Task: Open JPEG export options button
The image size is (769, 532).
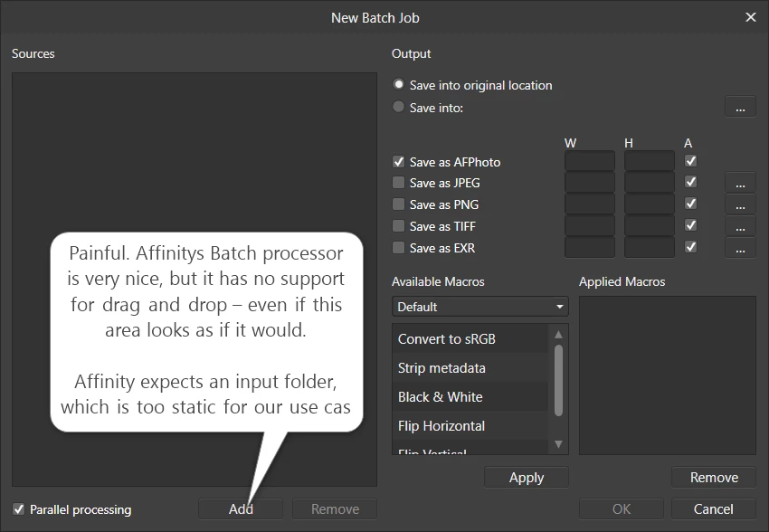Action: click(740, 183)
